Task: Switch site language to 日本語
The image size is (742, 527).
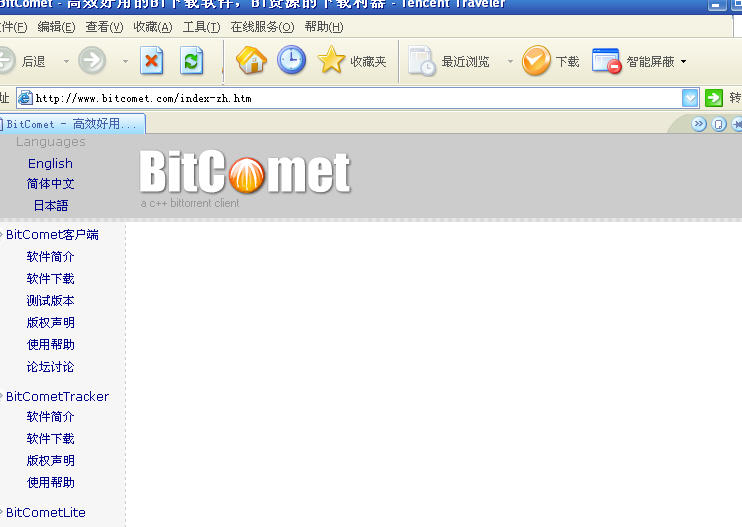Action: point(51,205)
